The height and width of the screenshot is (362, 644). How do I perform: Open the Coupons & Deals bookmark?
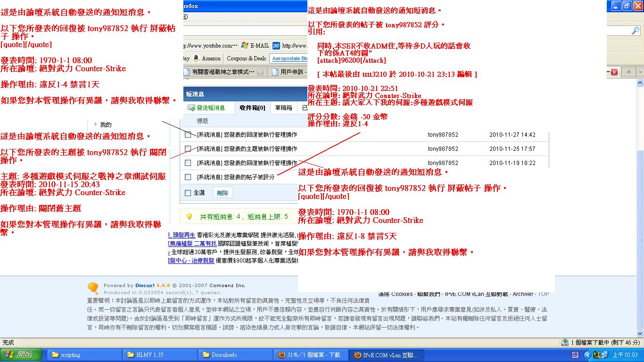246,58
